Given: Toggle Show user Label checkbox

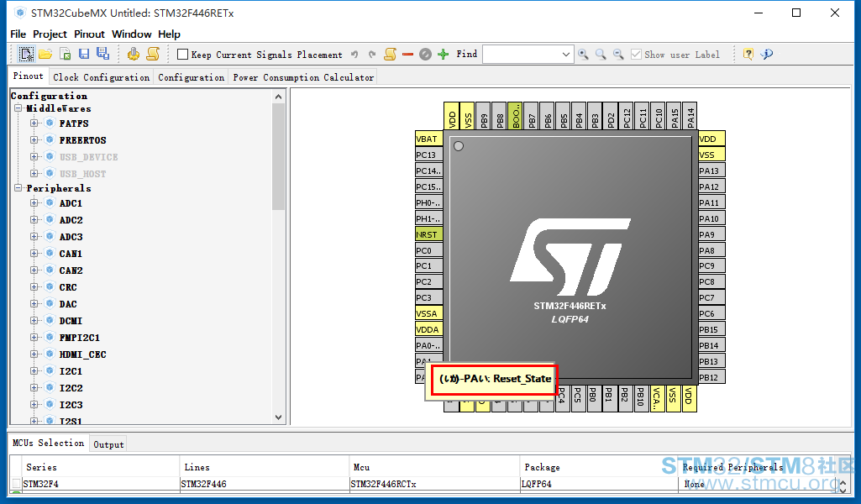Looking at the screenshot, I should 636,55.
